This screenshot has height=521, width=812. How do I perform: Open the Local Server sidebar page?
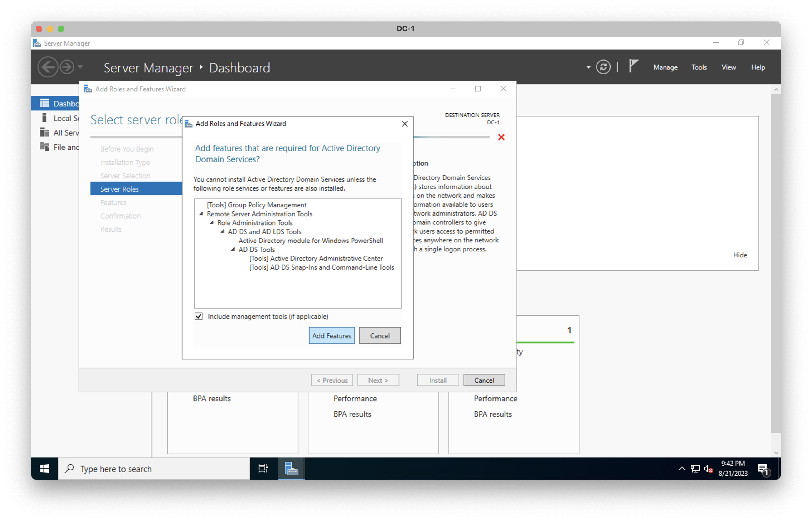tap(65, 118)
